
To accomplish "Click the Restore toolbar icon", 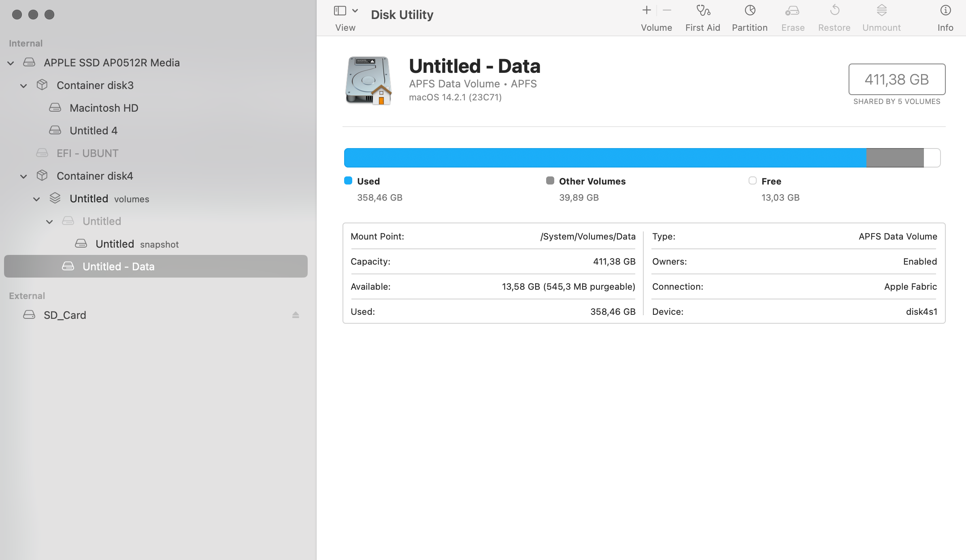I will click(834, 11).
